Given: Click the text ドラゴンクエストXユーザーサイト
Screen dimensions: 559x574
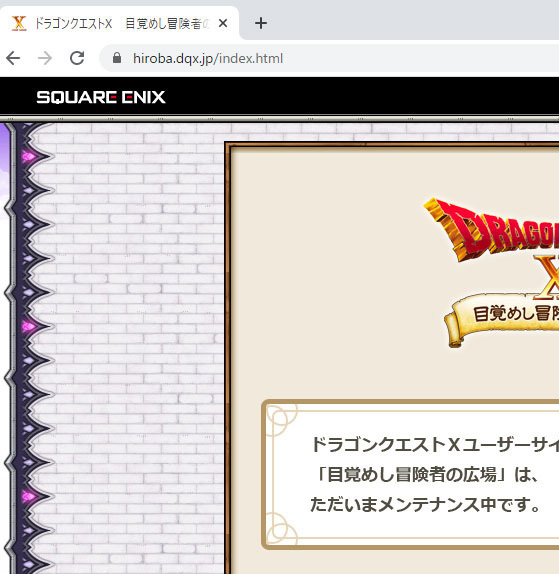Looking at the screenshot, I should coord(435,445).
